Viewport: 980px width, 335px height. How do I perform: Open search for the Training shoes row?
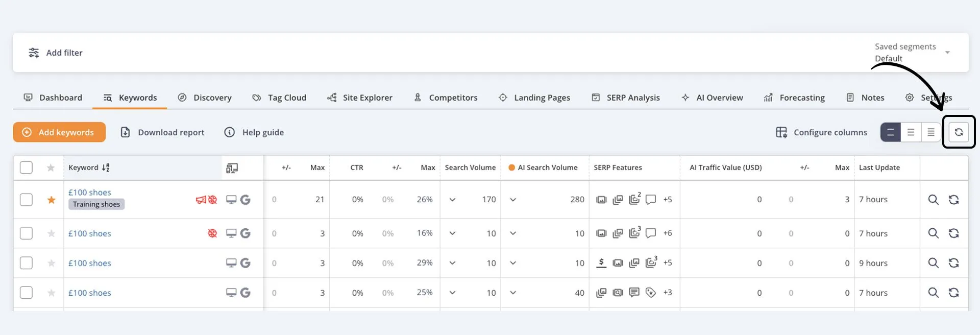click(933, 200)
